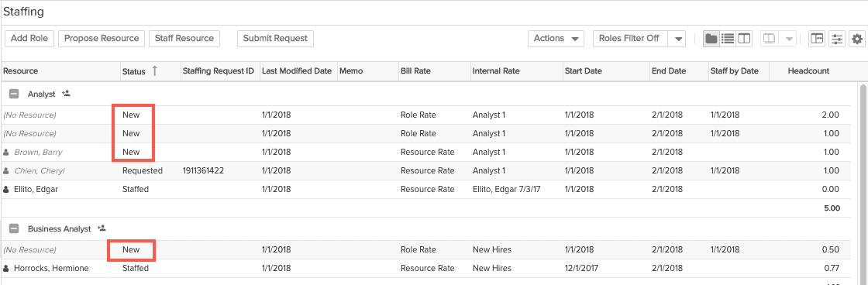Click start date 12/1/2017 for Hermione
Viewport: 868px width, 285px height.
click(582, 269)
